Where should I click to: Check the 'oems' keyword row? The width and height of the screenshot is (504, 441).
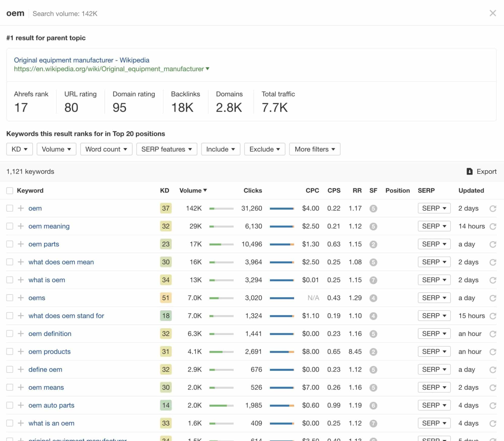(x=10, y=298)
